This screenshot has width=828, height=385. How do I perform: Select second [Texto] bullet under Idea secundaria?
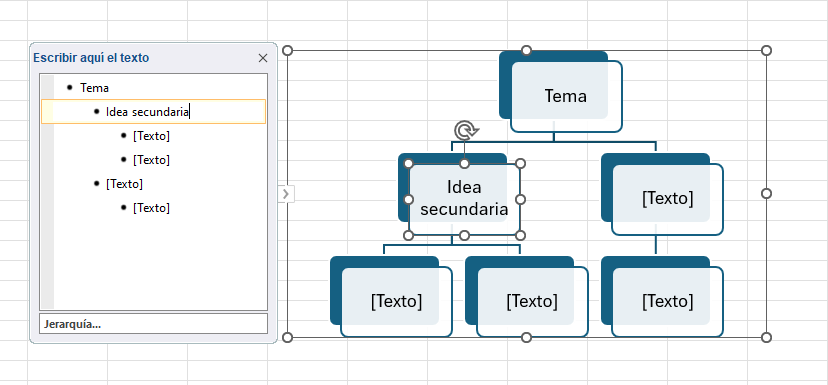(x=151, y=159)
